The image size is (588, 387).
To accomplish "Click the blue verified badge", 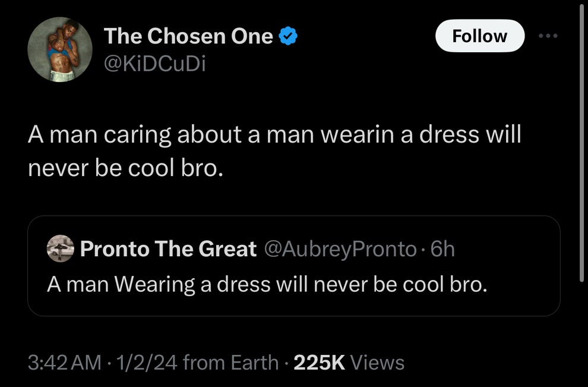I will (289, 37).
